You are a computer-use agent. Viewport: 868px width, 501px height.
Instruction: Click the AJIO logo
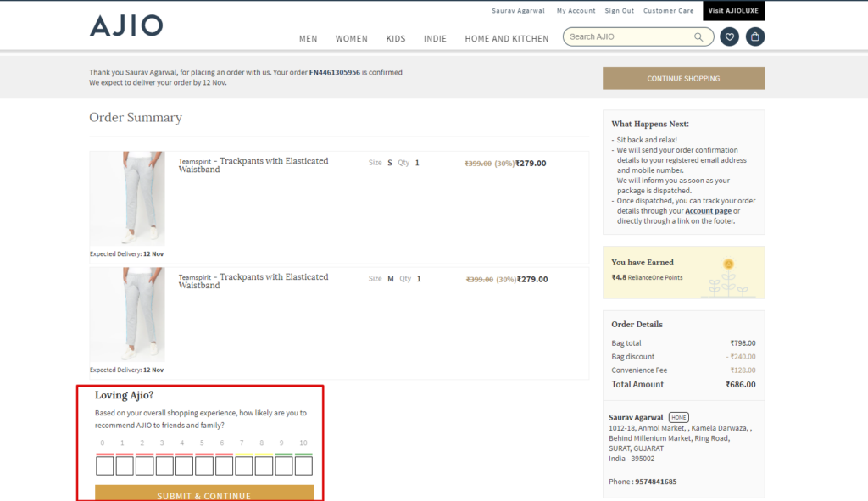(126, 25)
